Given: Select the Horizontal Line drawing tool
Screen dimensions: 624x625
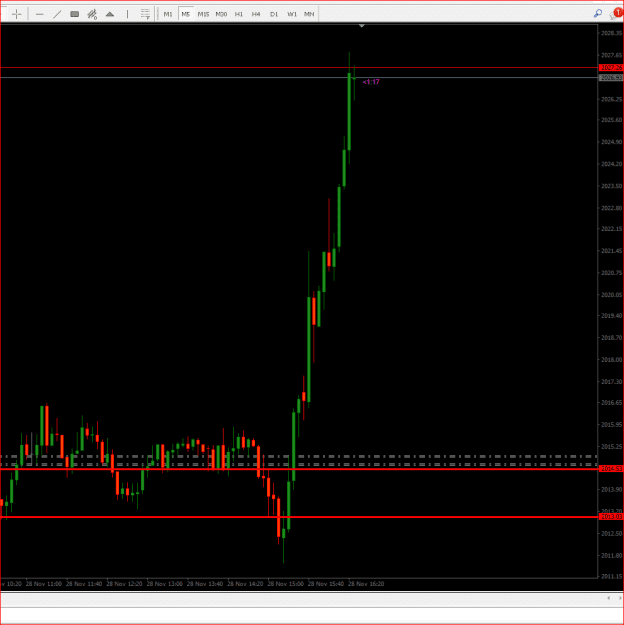Looking at the screenshot, I should 39,14.
